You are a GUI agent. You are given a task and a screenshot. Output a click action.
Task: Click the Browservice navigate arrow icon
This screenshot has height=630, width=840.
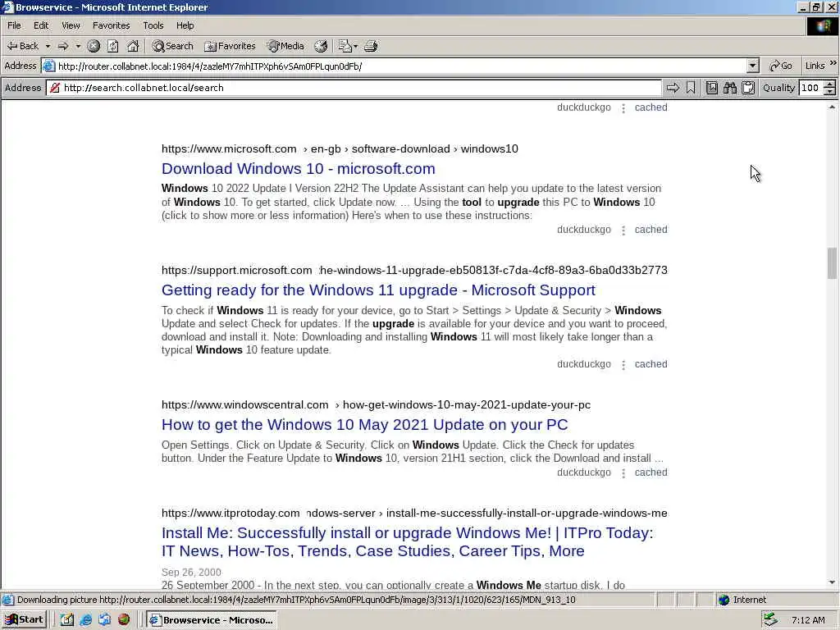coord(673,87)
